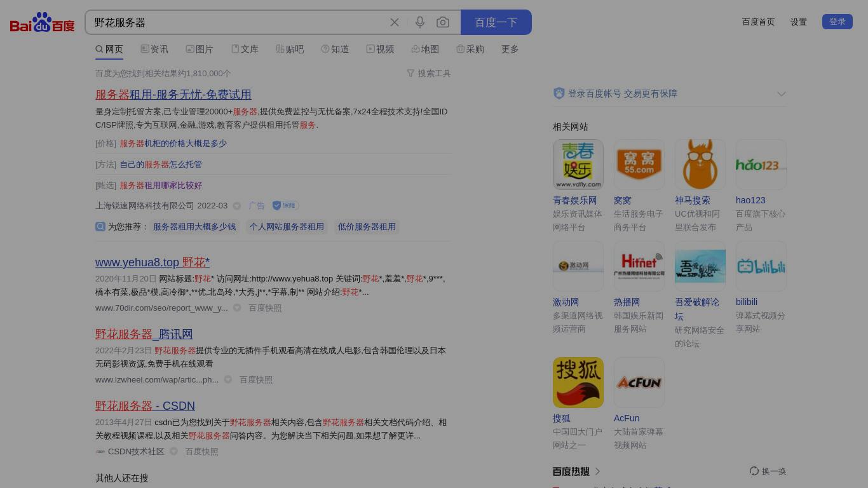Open 百度快照 for CSDN result

pos(201,452)
